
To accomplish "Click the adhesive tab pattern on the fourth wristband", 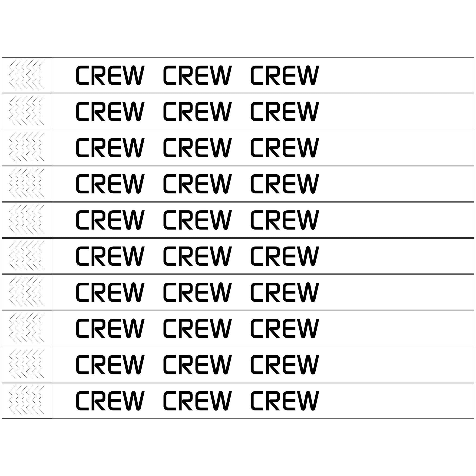I will click(x=26, y=184).
